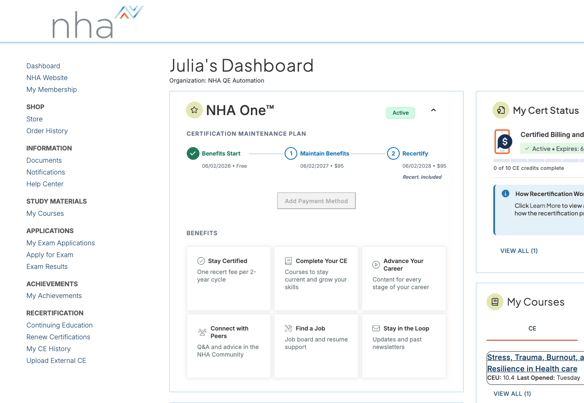Click How Recertification Works heading
Screen dimensions: 584x403
pyautogui.click(x=549, y=194)
